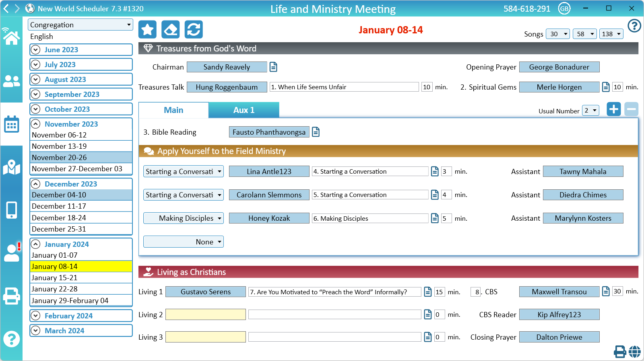Select week January 29-February 04
The image size is (644, 361).
(81, 301)
